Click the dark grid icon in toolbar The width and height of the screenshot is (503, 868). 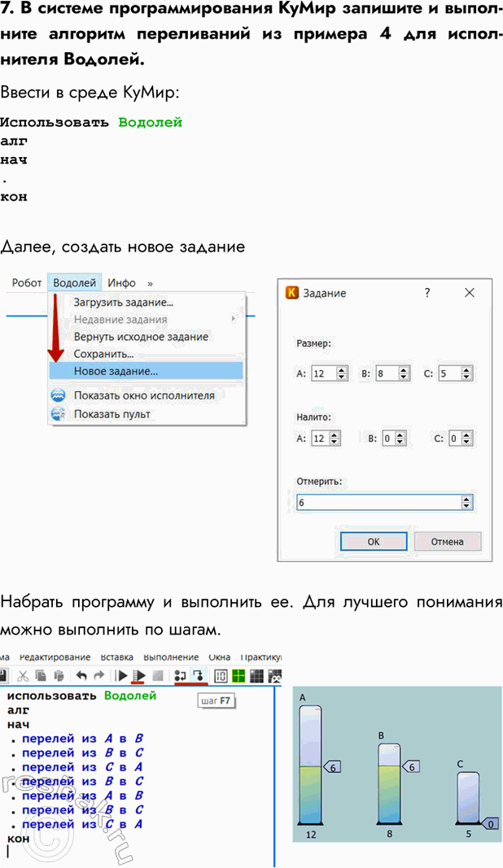(256, 675)
